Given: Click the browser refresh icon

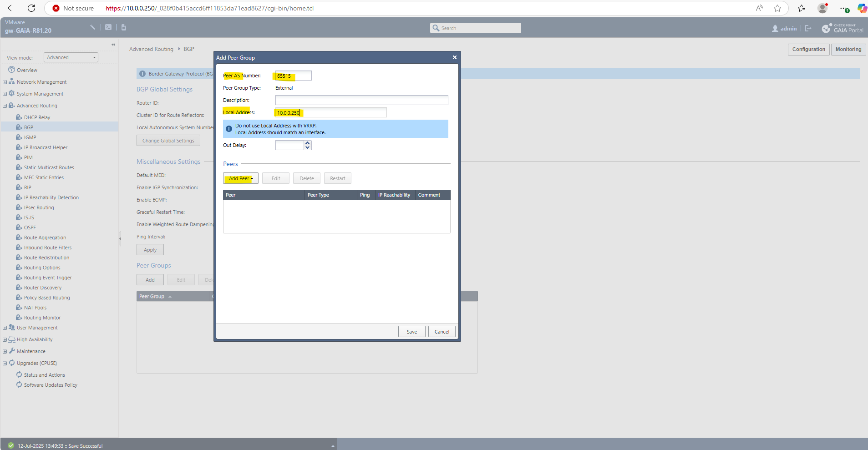Looking at the screenshot, I should pos(31,8).
